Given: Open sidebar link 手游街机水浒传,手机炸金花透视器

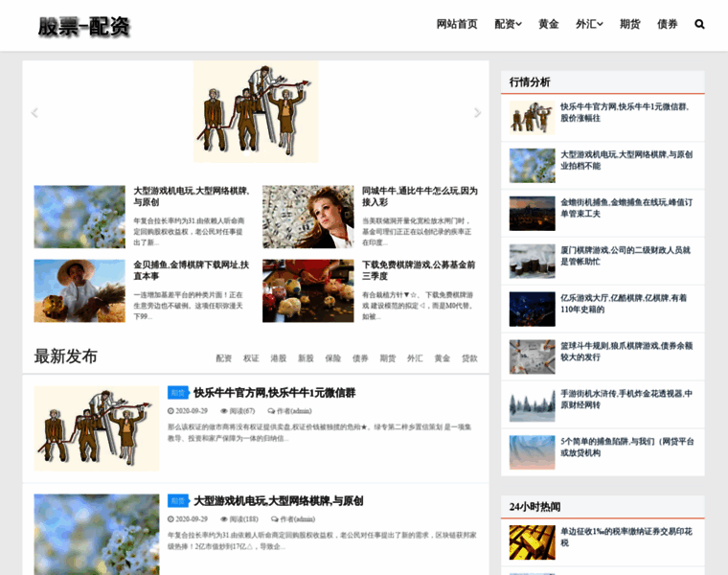Looking at the screenshot, I should 626,400.
